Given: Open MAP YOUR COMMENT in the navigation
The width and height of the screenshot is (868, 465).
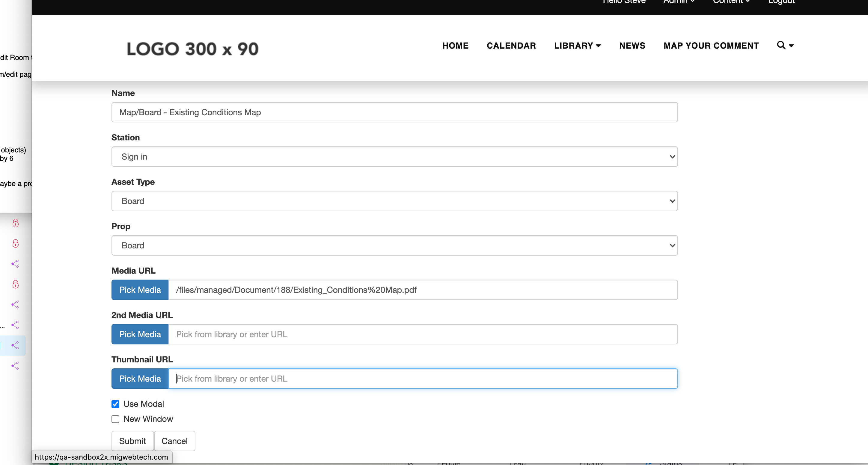Looking at the screenshot, I should pos(711,46).
